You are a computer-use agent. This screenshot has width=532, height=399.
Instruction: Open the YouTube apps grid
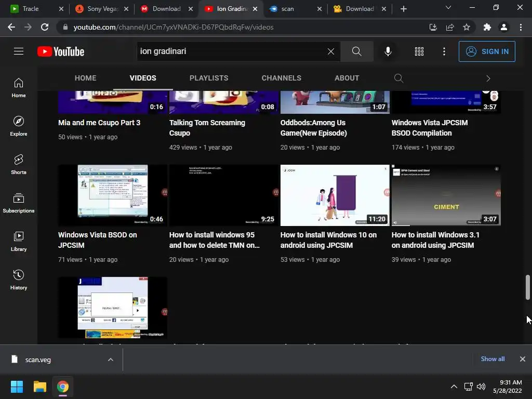coord(419,51)
